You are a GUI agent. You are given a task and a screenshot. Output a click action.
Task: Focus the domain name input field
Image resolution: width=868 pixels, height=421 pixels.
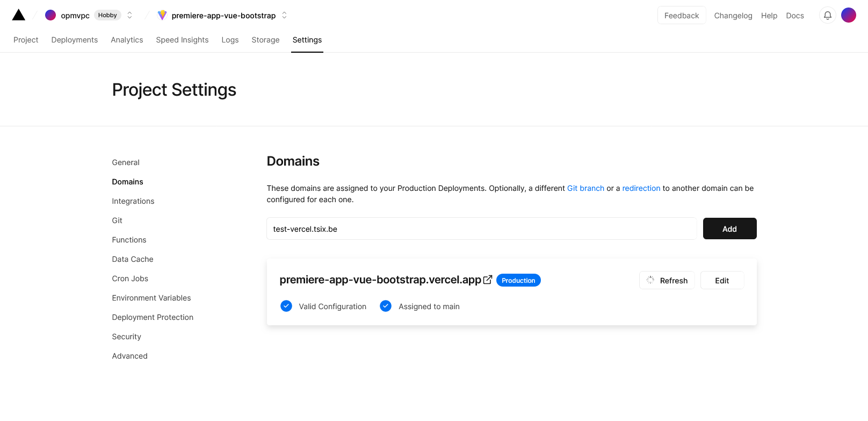(482, 229)
